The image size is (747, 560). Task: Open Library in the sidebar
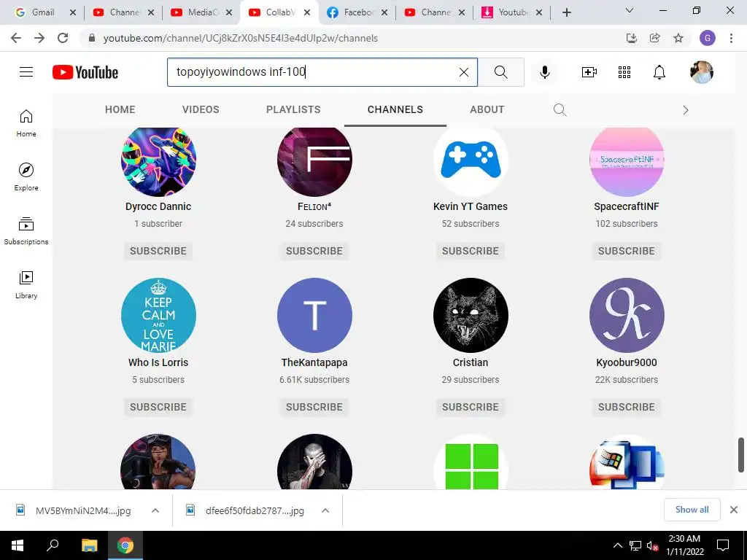point(26,285)
